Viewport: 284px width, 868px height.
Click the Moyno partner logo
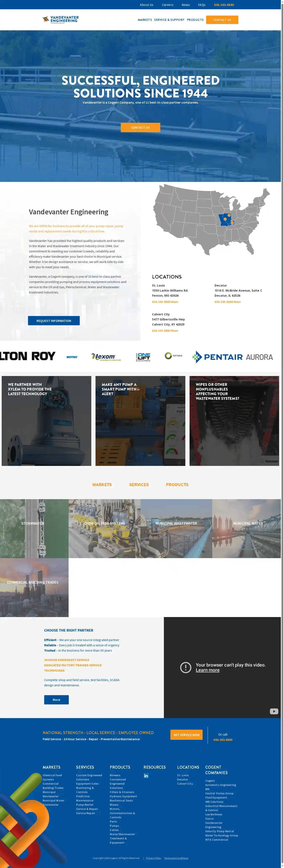coord(72,357)
